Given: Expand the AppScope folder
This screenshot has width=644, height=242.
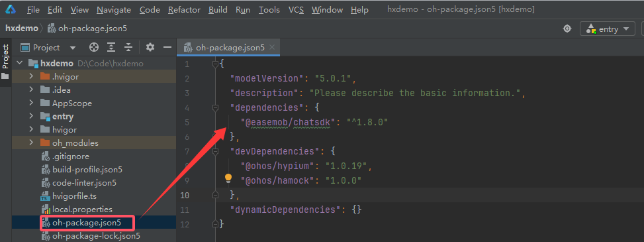Looking at the screenshot, I should 31,103.
